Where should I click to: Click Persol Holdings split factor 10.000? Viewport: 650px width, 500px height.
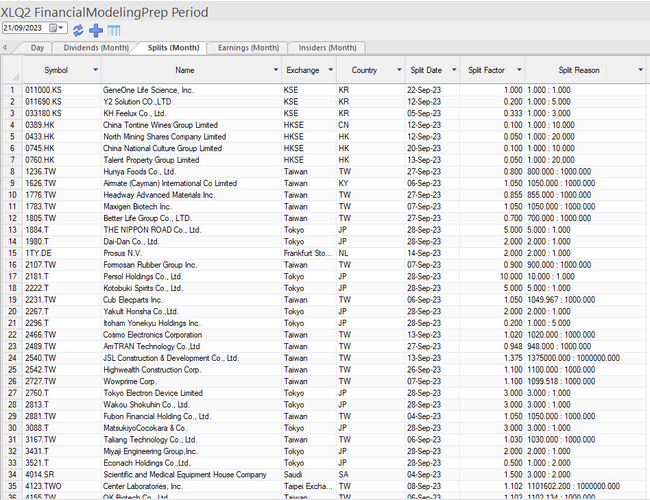click(x=492, y=276)
